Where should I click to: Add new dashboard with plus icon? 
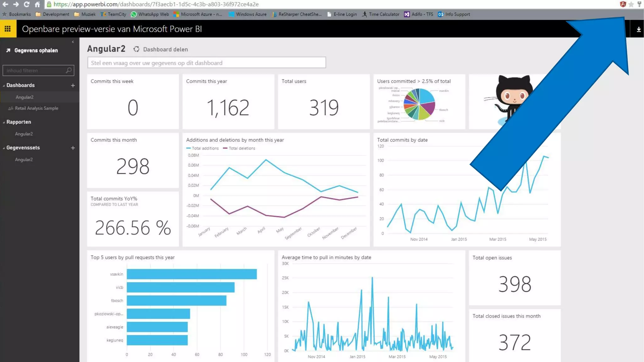73,85
